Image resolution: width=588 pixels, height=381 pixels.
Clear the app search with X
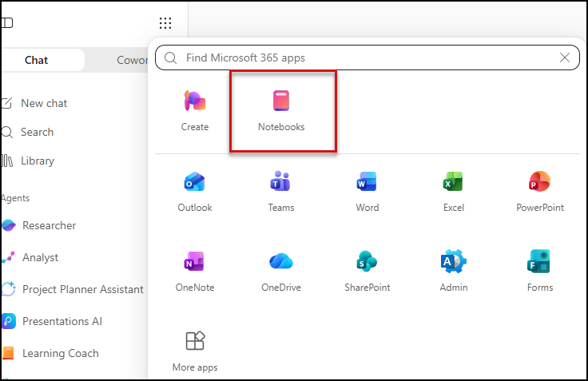pyautogui.click(x=564, y=58)
